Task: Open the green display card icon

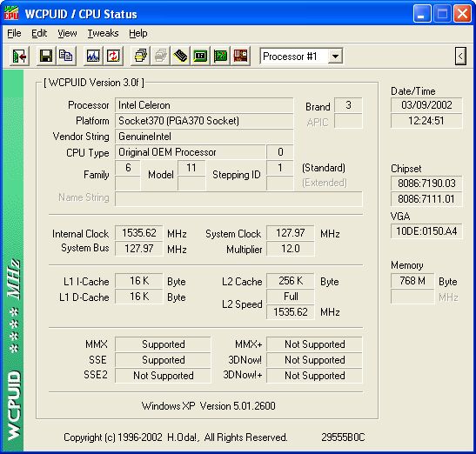Action: click(200, 57)
